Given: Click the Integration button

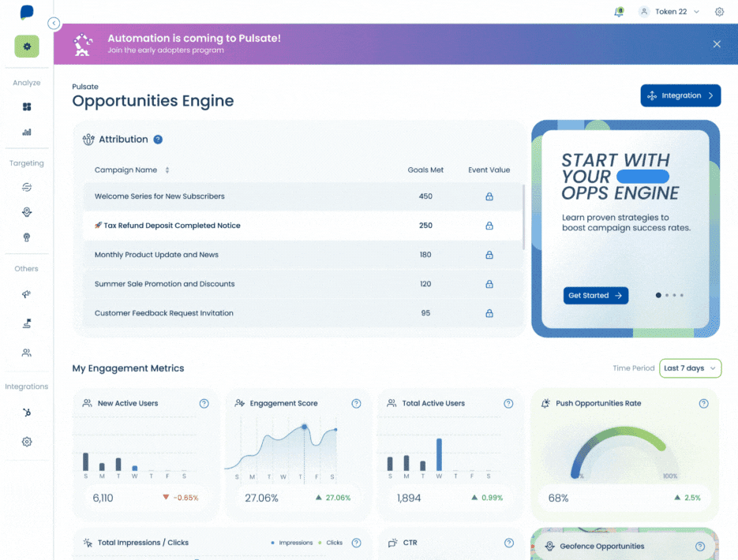Looking at the screenshot, I should click(680, 95).
